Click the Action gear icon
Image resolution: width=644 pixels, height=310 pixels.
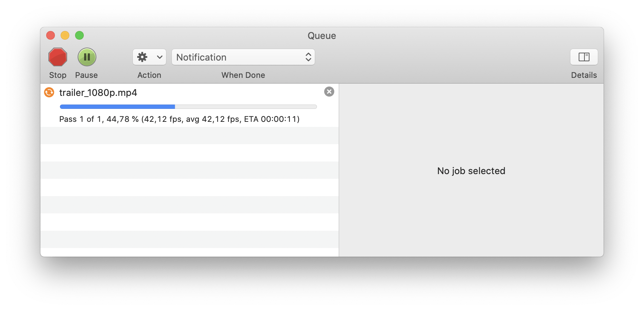[143, 57]
